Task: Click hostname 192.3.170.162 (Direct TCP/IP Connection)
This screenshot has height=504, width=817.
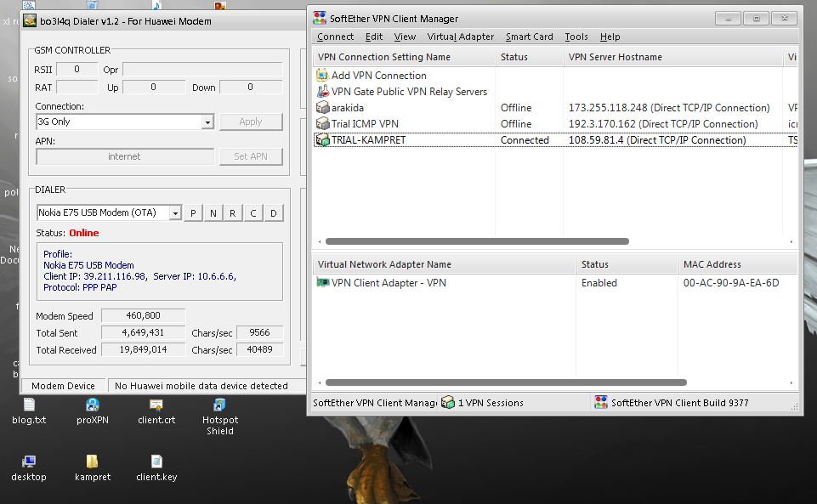Action: (x=663, y=124)
